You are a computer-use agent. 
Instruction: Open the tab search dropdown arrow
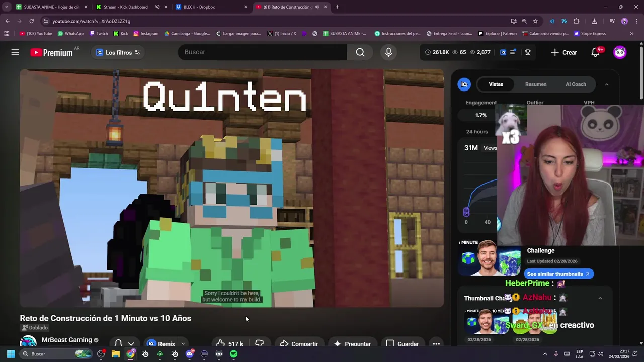tap(7, 7)
